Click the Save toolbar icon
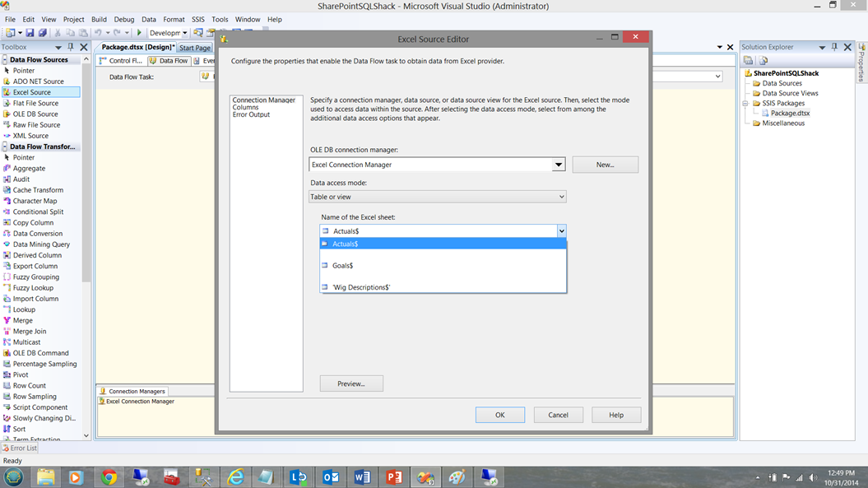 (x=30, y=33)
